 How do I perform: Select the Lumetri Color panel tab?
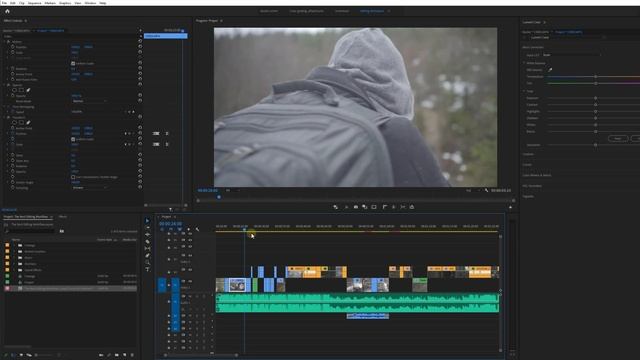point(531,22)
